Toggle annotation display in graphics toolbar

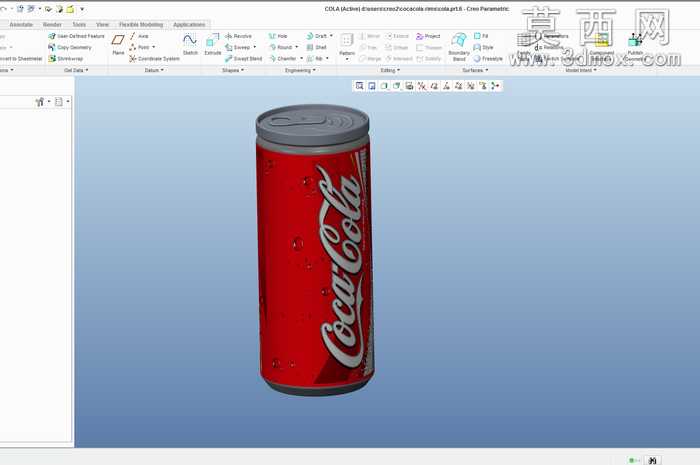(483, 86)
